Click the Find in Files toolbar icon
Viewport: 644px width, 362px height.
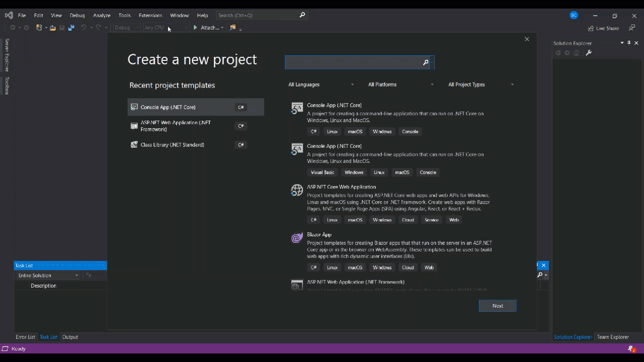pyautogui.click(x=232, y=28)
